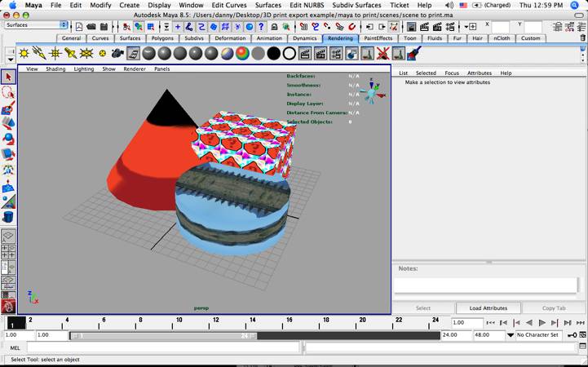Open the No Character Set dropdown
This screenshot has height=367, width=588.
click(537, 335)
